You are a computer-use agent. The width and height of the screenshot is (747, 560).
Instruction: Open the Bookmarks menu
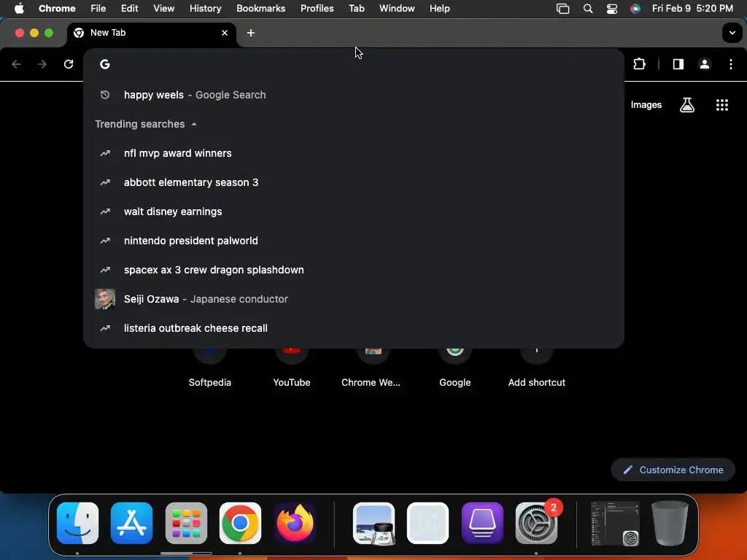click(260, 9)
